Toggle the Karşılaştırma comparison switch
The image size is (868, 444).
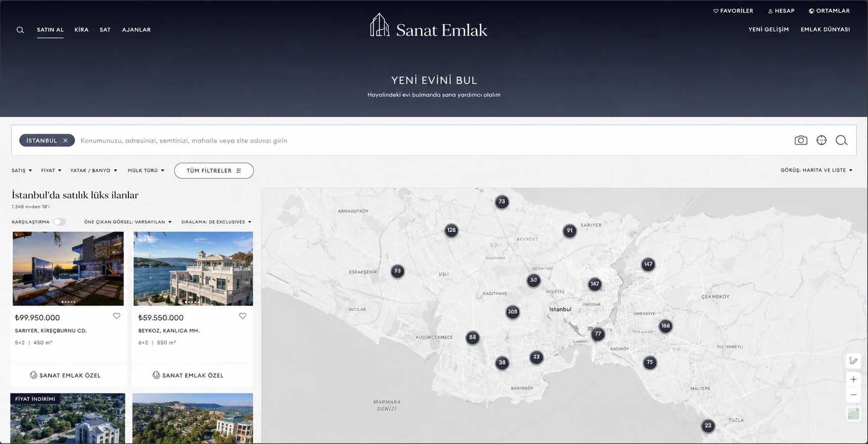tap(59, 222)
